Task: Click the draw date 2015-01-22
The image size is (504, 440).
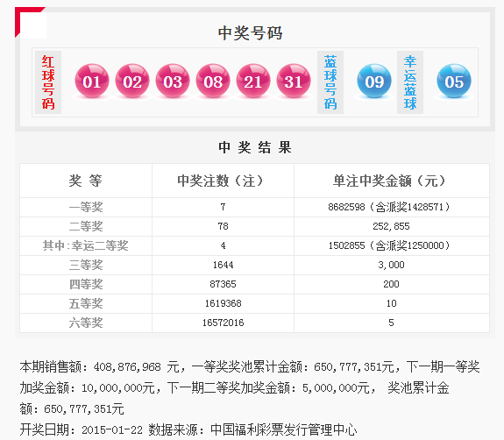Action: 112,430
